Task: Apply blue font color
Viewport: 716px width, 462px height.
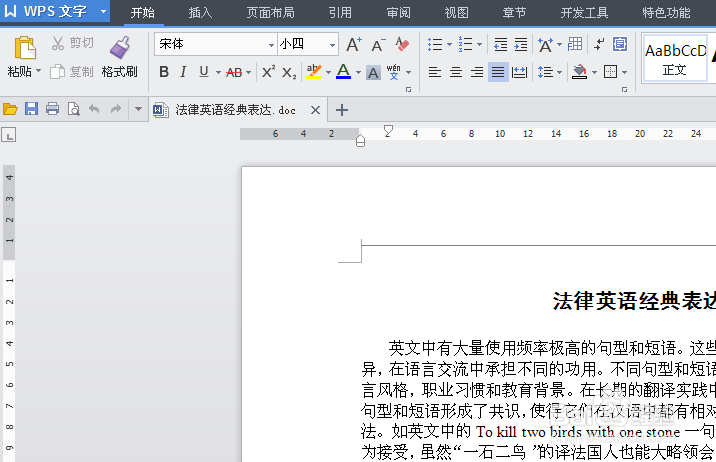Action: (x=343, y=72)
